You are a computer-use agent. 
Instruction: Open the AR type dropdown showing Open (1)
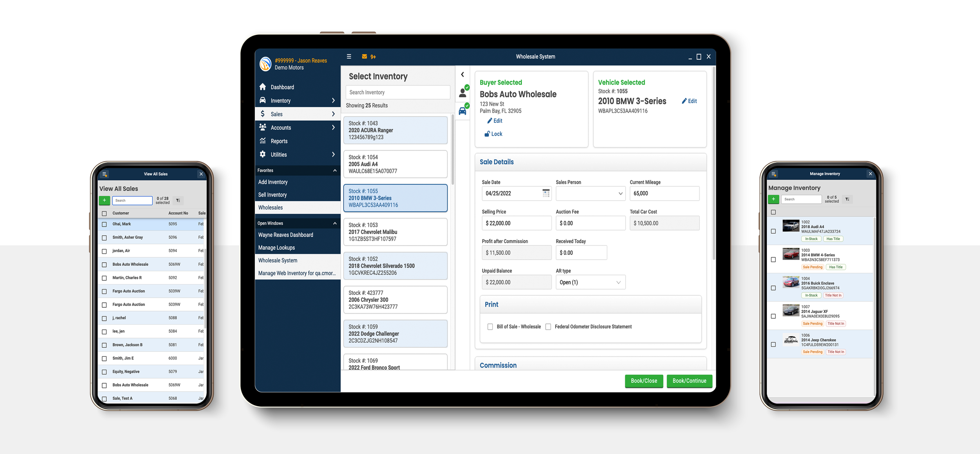[x=590, y=282]
